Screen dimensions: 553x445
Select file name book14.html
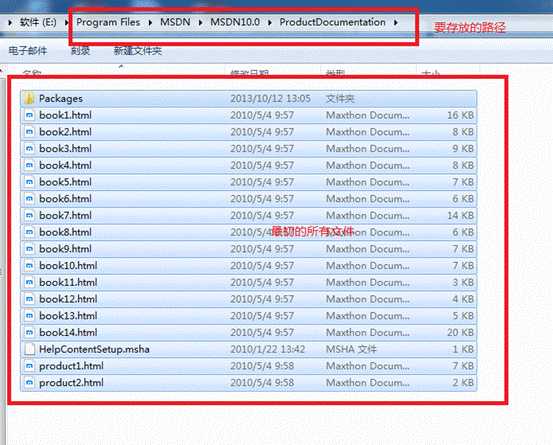point(68,333)
